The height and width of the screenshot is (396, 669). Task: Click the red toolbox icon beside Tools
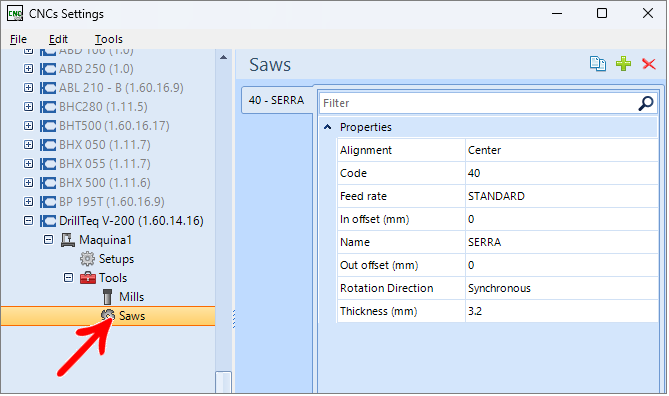(x=88, y=278)
